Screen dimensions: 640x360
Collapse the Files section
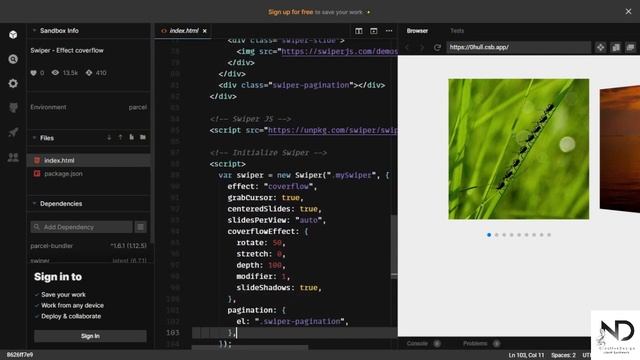click(x=34, y=138)
